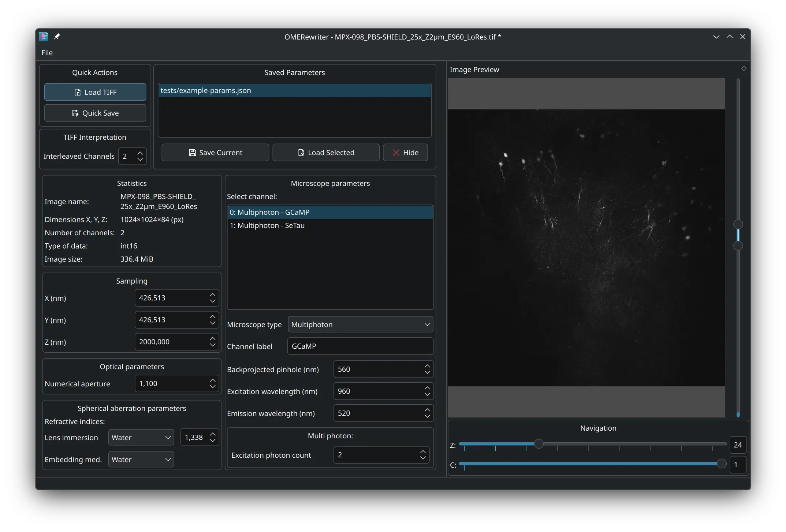The width and height of the screenshot is (786, 532).
Task: Increase Numerical aperture value
Action: click(213, 380)
